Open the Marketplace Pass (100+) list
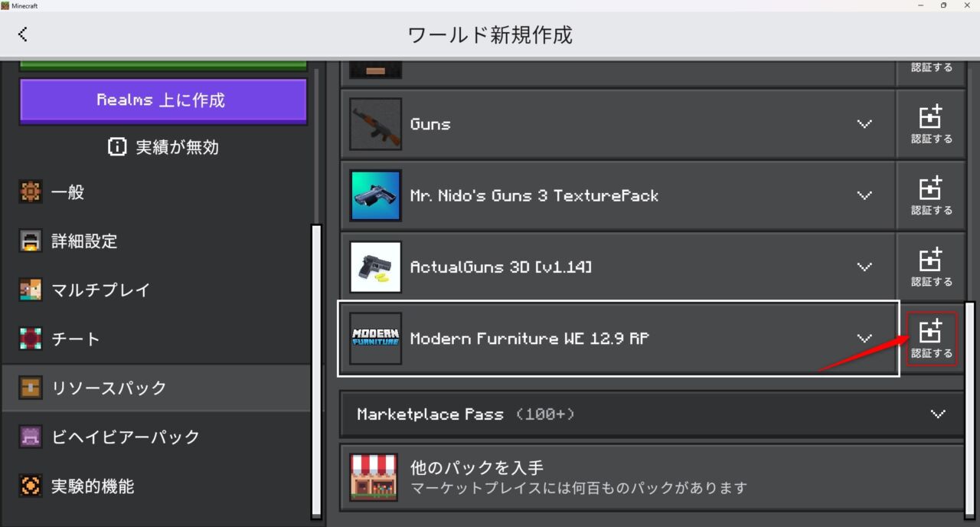Image resolution: width=980 pixels, height=527 pixels. 938,414
